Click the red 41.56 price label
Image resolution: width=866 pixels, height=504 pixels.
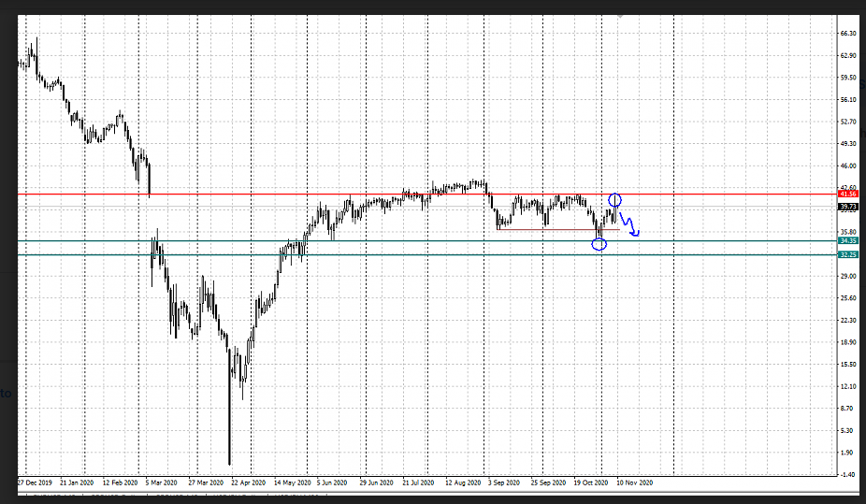pos(847,194)
